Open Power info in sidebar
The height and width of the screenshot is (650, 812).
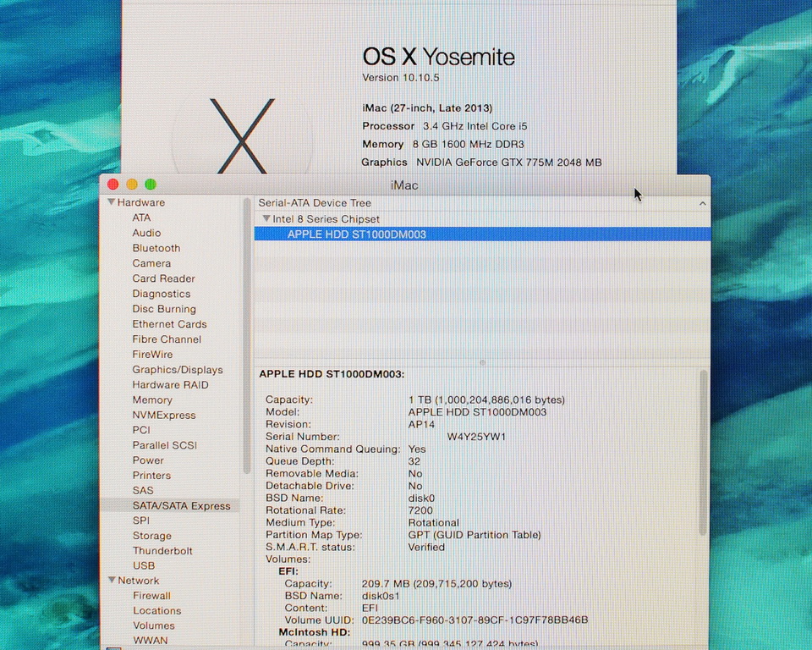(148, 460)
